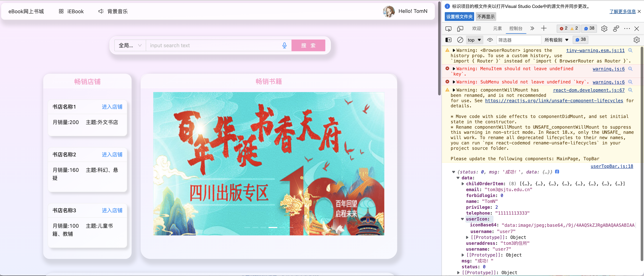Open DevTools settings gear
The height and width of the screenshot is (276, 644).
pyautogui.click(x=604, y=28)
